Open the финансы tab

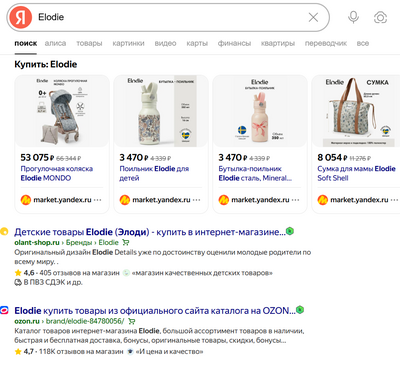click(234, 43)
